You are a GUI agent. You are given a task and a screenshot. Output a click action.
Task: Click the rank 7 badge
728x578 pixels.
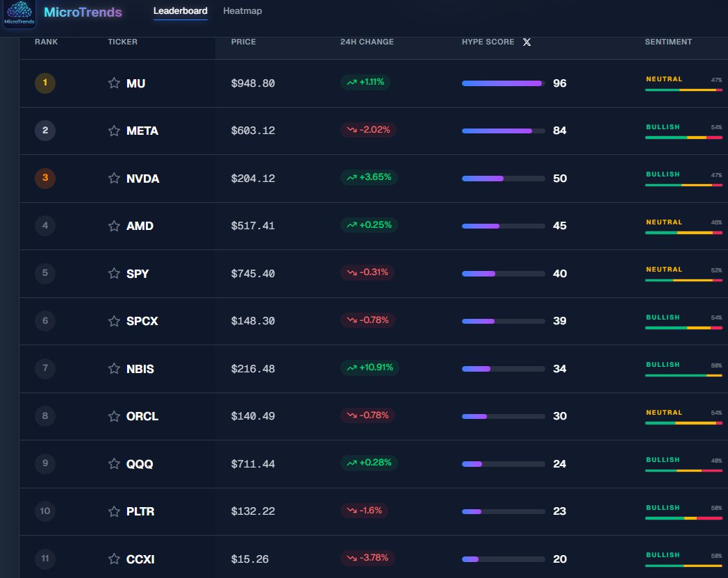pos(45,368)
